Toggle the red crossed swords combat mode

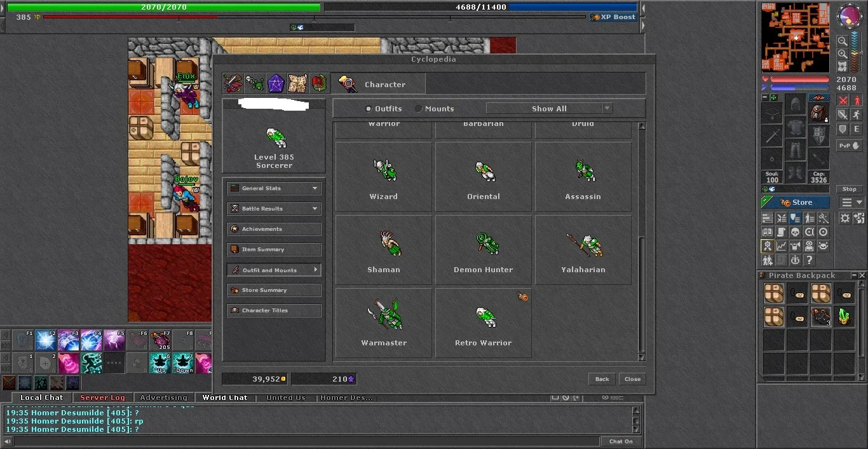[843, 100]
